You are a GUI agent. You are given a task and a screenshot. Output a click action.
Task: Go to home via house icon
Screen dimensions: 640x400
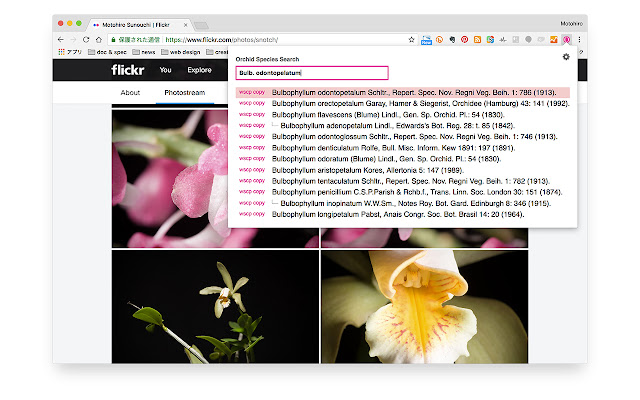[99, 40]
